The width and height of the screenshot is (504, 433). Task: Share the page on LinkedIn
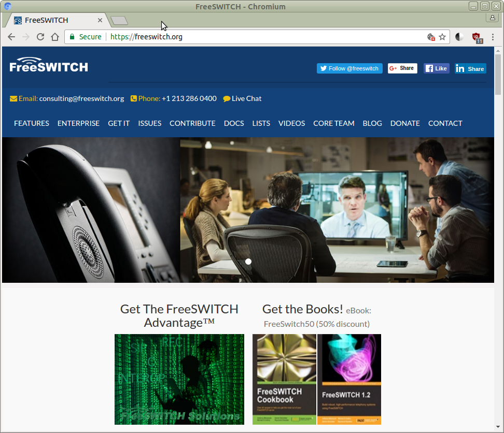470,68
